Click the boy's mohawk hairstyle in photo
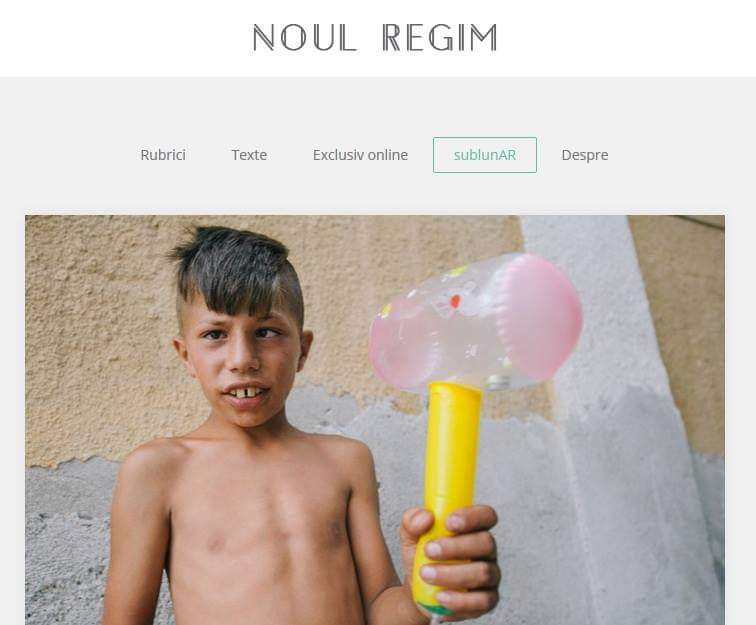The height and width of the screenshot is (625, 756). [x=236, y=270]
